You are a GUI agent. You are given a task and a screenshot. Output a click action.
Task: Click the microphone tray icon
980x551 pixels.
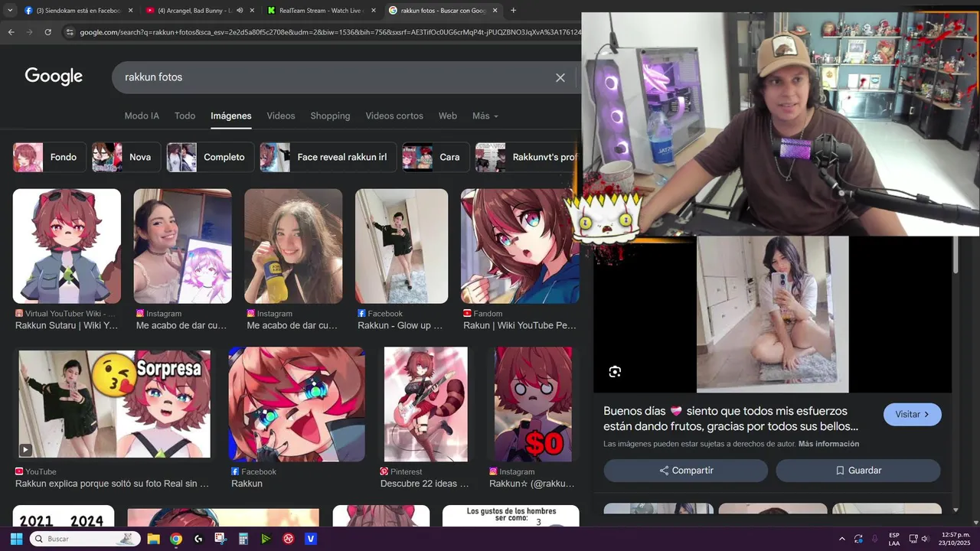tap(874, 539)
